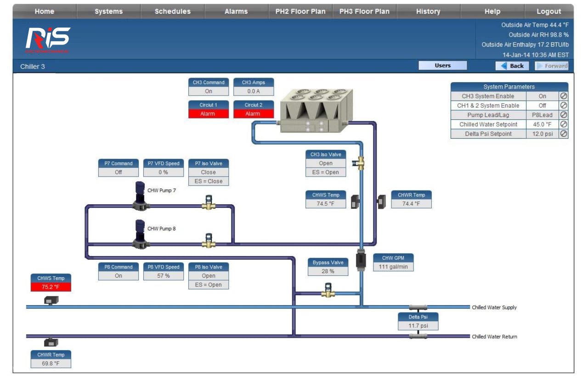Toggle CH3 System Enable override icon
Image resolution: width=588 pixels, height=380 pixels.
click(563, 96)
